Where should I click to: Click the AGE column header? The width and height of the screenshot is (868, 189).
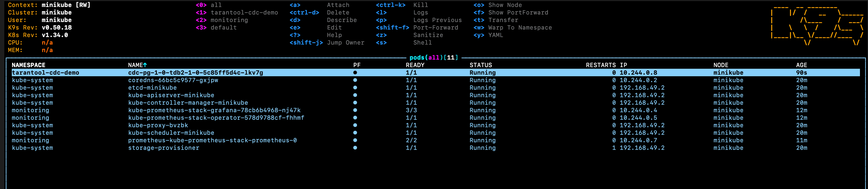tap(801, 65)
